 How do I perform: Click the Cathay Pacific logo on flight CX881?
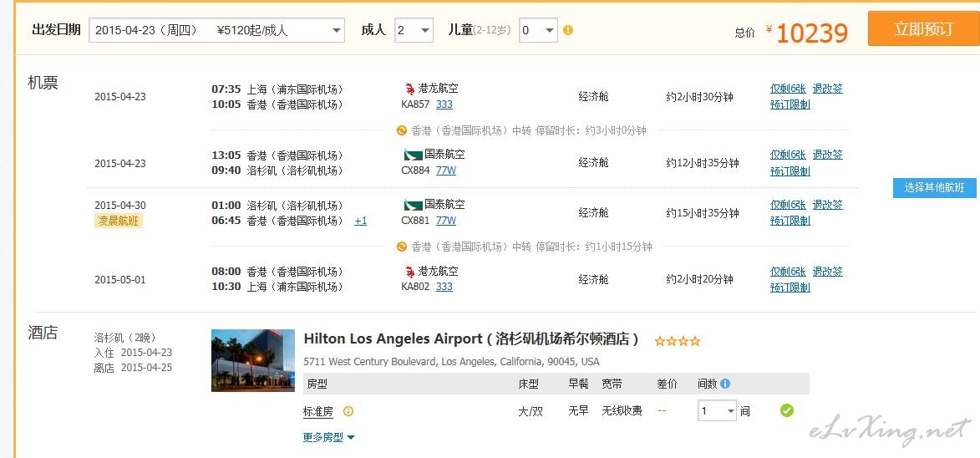[413, 204]
